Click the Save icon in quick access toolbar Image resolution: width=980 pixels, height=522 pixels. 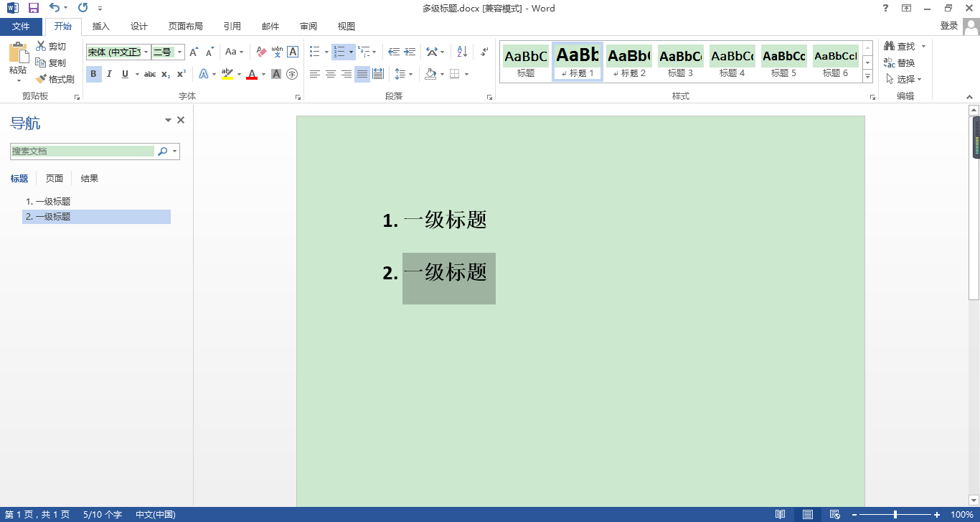(x=33, y=8)
